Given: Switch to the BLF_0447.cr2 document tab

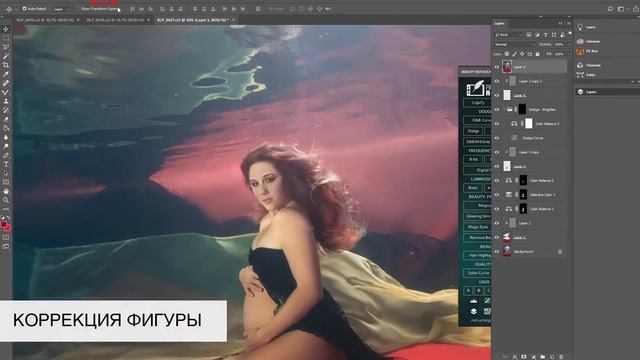Looking at the screenshot, I should tap(193, 20).
